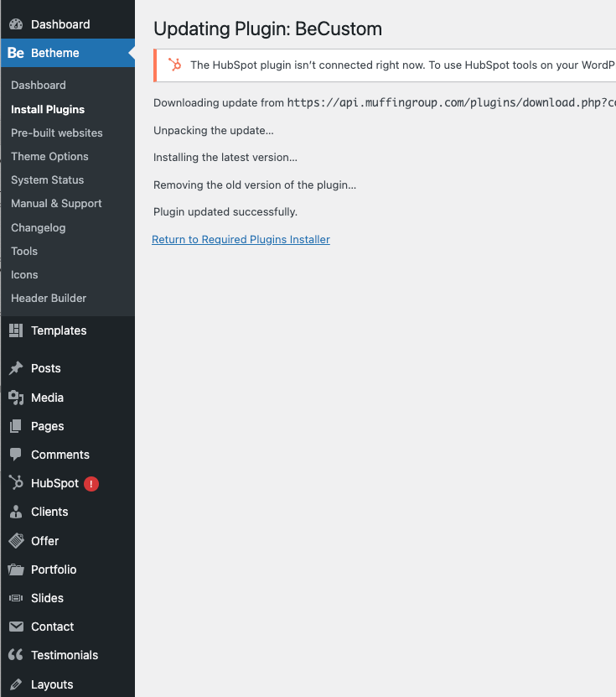Image resolution: width=616 pixels, height=697 pixels.
Task: Click the Comments speech bubble icon
Action: click(x=16, y=455)
